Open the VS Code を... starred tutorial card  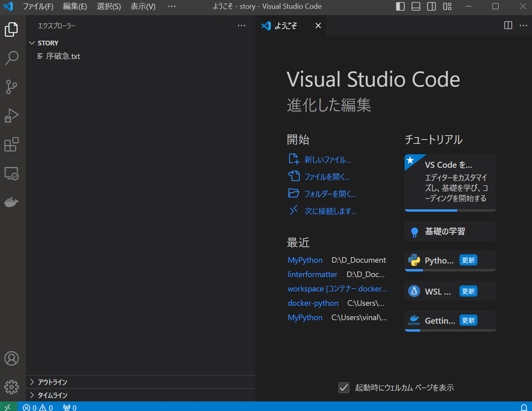(x=450, y=182)
